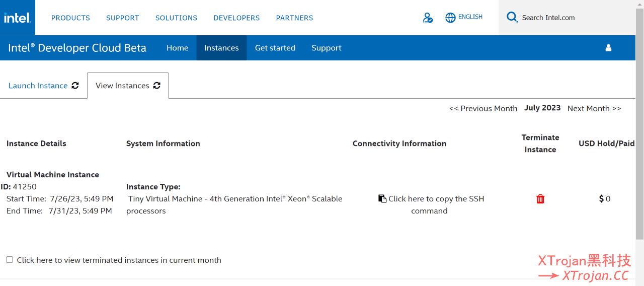Click here to copy the SSH command link

tap(436, 205)
